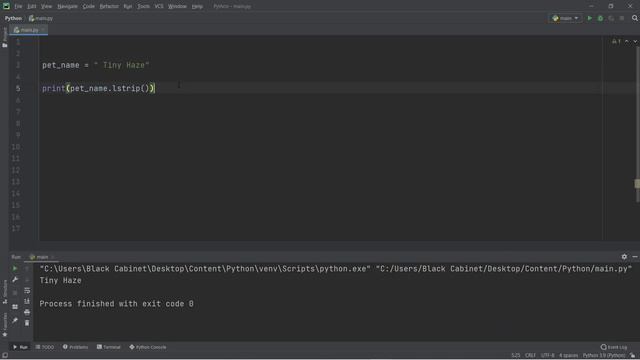Image resolution: width=640 pixels, height=360 pixels.
Task: Click the stop square in Run panel
Action: tap(15, 293)
